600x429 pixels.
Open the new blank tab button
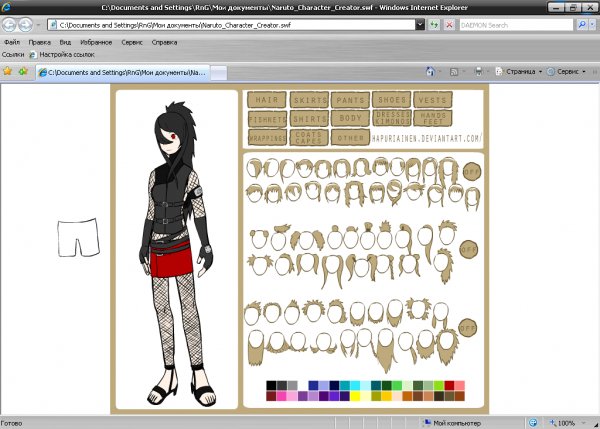pyautogui.click(x=218, y=73)
